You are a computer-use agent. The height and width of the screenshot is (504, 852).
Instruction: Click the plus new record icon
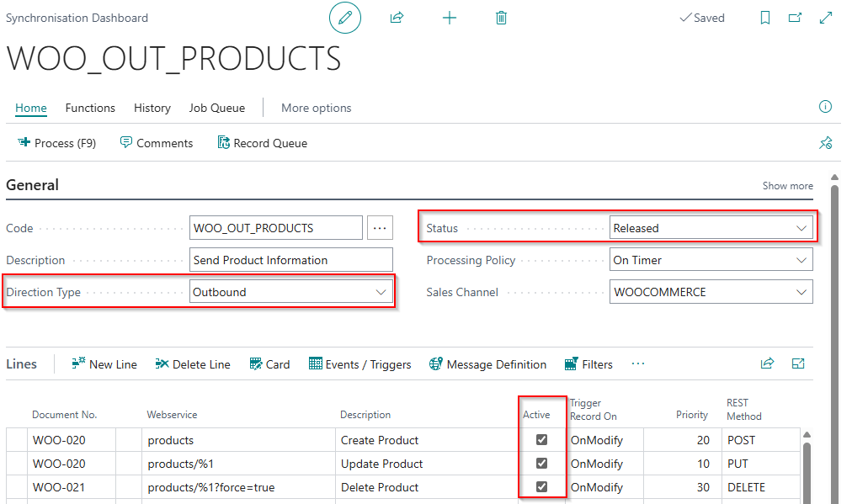[450, 18]
